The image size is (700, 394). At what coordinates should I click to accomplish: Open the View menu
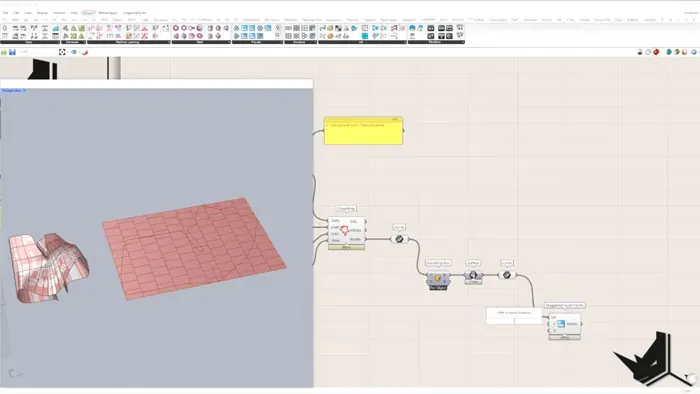pos(28,13)
